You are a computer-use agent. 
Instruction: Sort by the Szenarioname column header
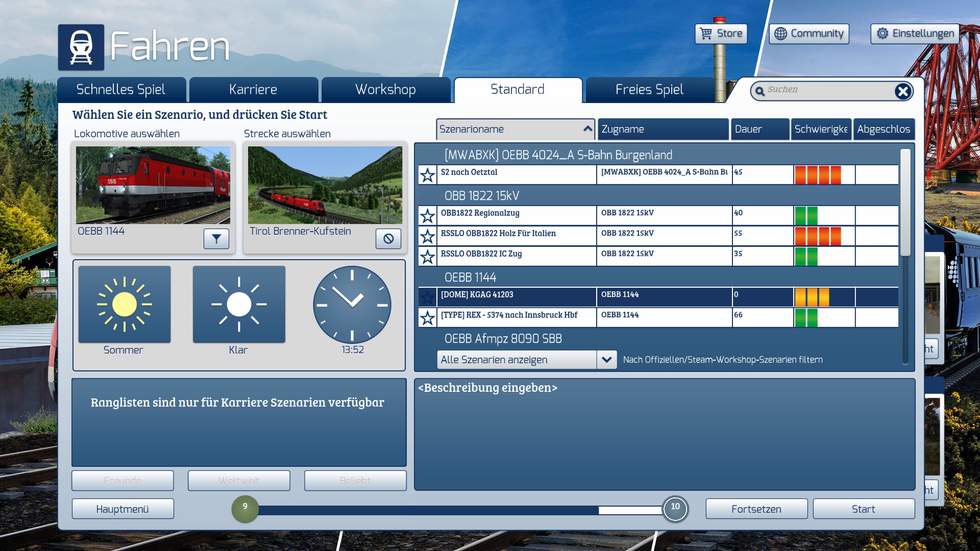coord(516,129)
